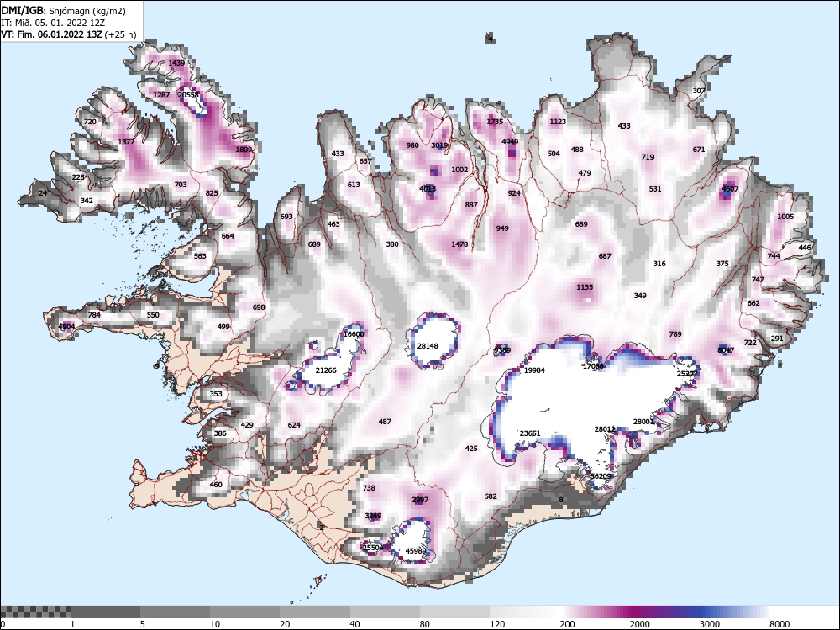840x630 pixels.
Task: Click the snow value '20556' in the Westfjords
Action: (x=188, y=95)
